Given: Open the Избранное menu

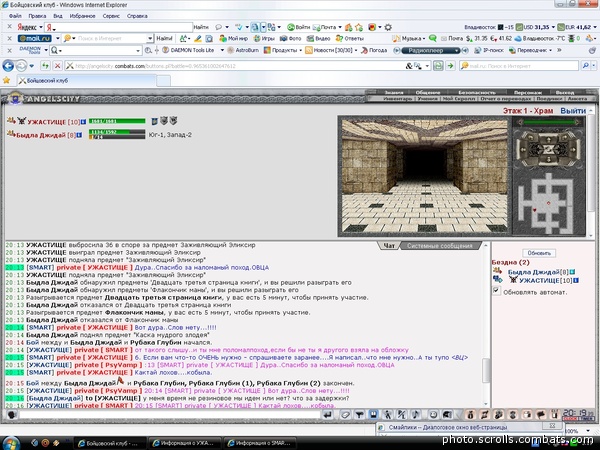Looking at the screenshot, I should [x=82, y=16].
